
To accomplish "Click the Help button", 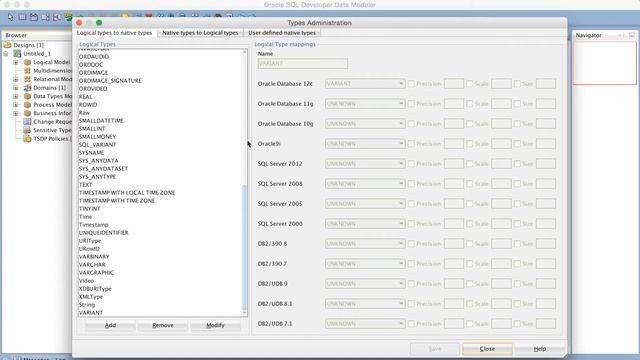I will coord(540,349).
